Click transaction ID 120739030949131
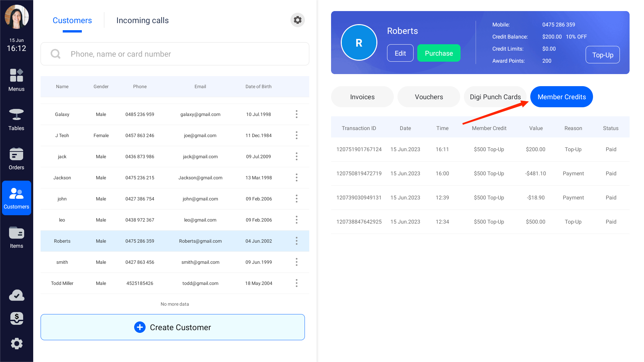The width and height of the screenshot is (644, 362). pyautogui.click(x=359, y=197)
